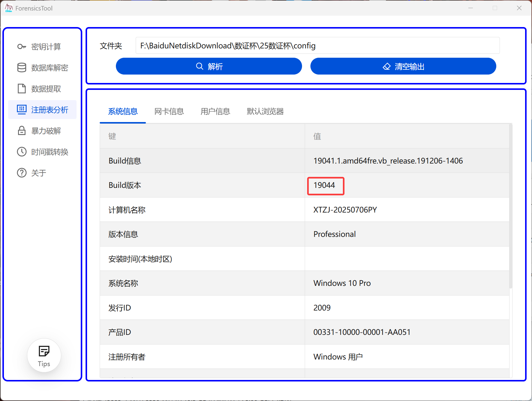532x401 pixels.
Task: Open 时间戳转换 in the sidebar
Action: click(x=42, y=152)
